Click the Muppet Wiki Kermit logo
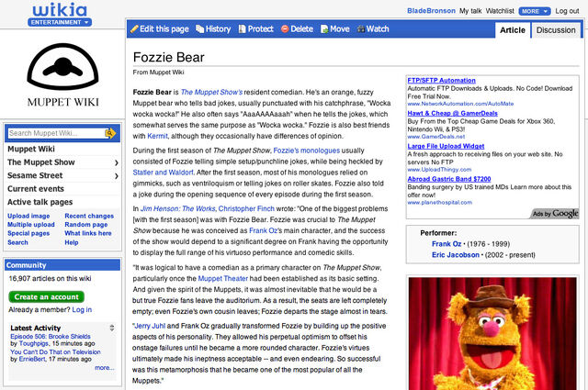This screenshot has height=390, width=588. pyautogui.click(x=63, y=75)
